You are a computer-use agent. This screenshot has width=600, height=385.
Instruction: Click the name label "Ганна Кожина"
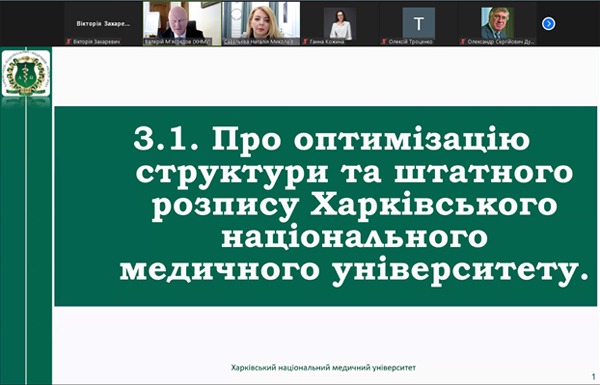click(x=326, y=41)
